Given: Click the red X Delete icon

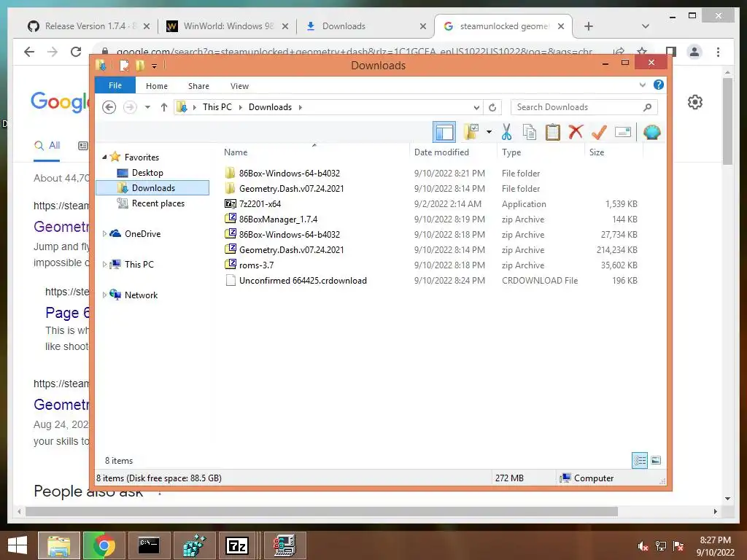Looking at the screenshot, I should (x=576, y=131).
